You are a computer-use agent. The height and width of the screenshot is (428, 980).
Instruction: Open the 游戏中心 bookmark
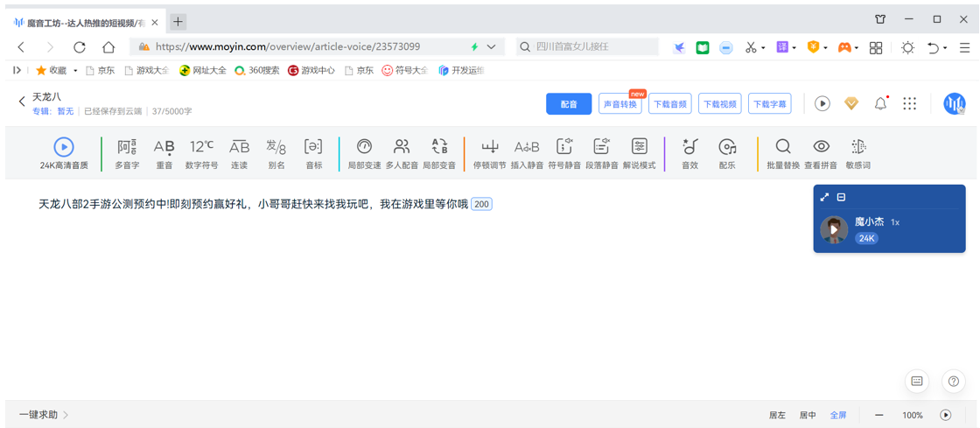click(x=311, y=71)
